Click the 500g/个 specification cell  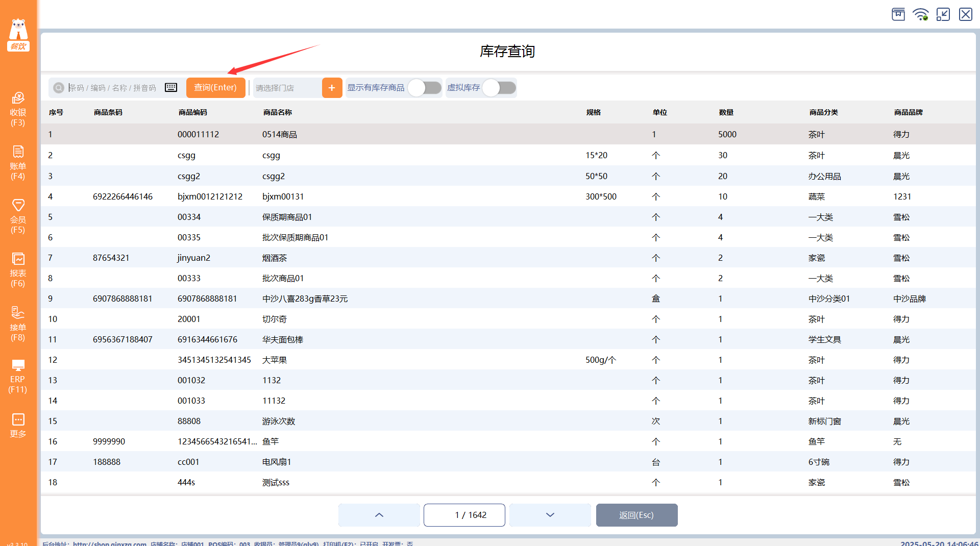click(601, 360)
